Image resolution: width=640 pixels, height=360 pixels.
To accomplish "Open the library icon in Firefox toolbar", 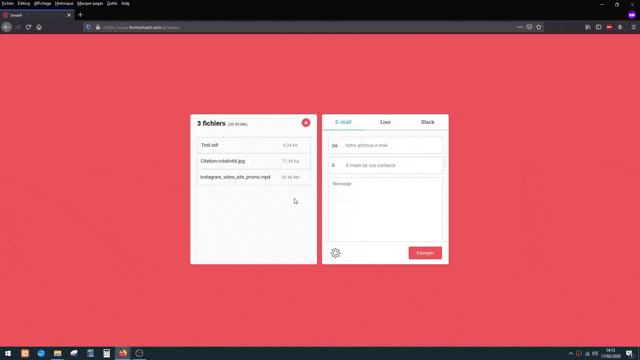I will pos(588,27).
